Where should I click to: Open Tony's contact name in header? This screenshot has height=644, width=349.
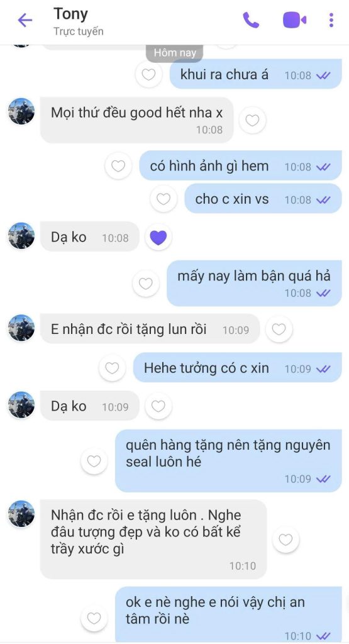[70, 14]
